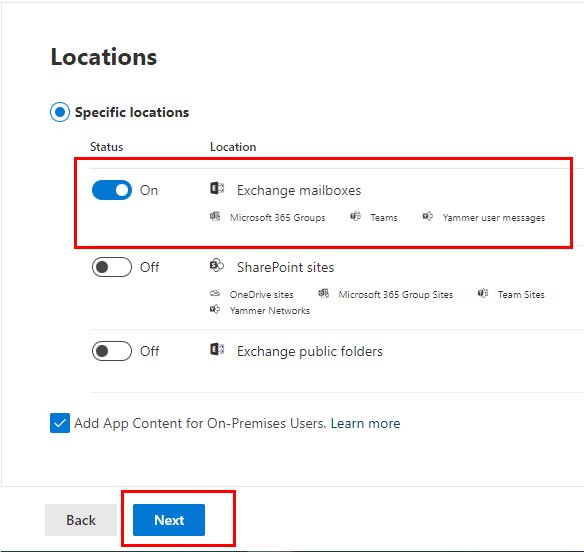Screen dimensions: 584x552
Task: Uncheck Add App Content for On-Premises Users
Action: [x=60, y=423]
